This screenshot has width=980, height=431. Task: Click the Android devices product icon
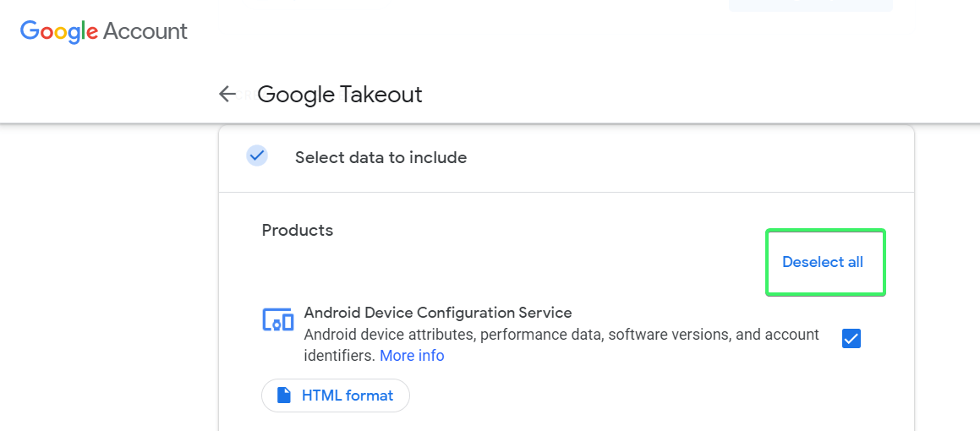(278, 320)
